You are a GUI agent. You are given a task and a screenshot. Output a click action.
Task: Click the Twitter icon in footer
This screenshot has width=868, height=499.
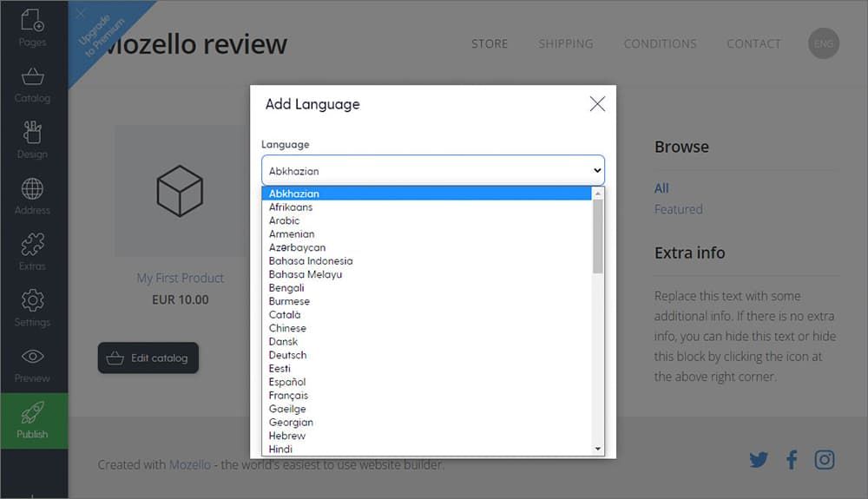[759, 460]
